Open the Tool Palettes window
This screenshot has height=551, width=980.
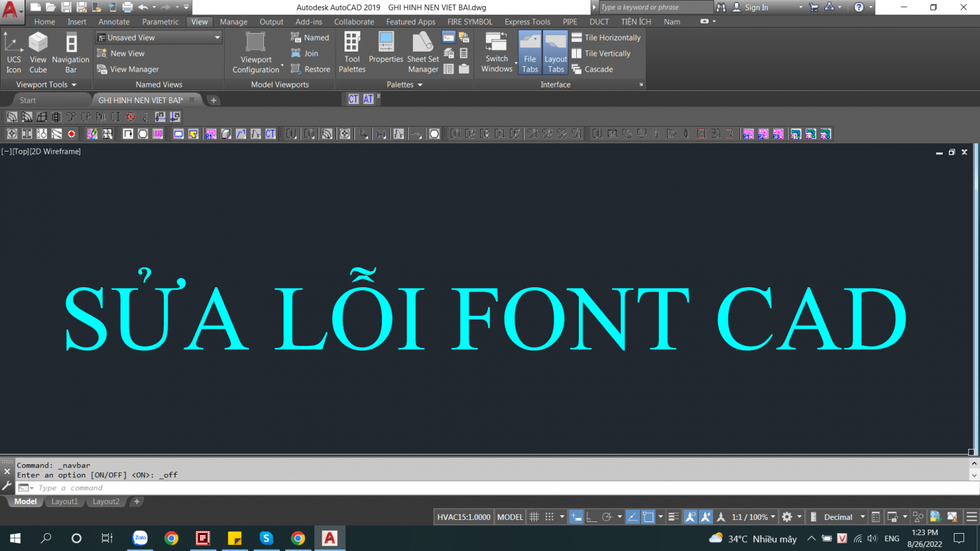[x=352, y=52]
